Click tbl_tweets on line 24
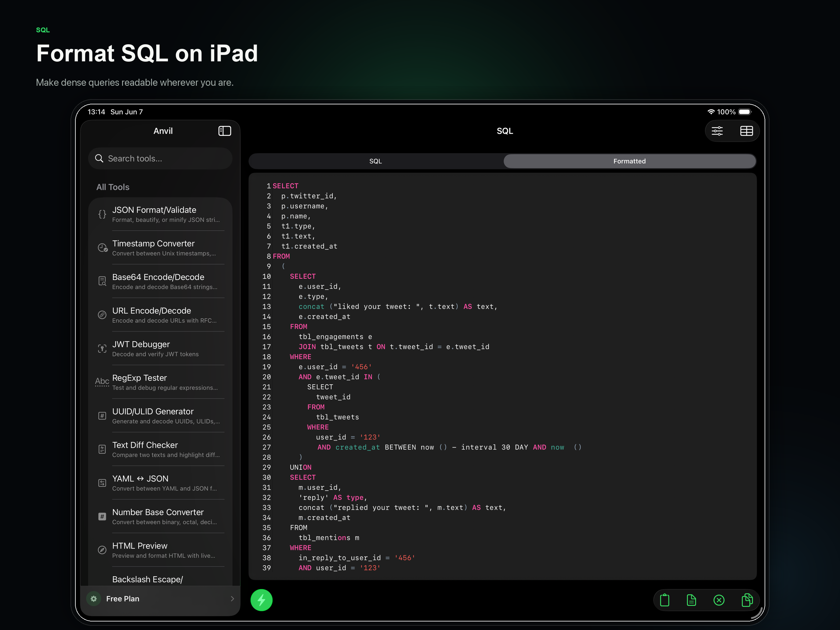This screenshot has width=840, height=630. coord(337,417)
